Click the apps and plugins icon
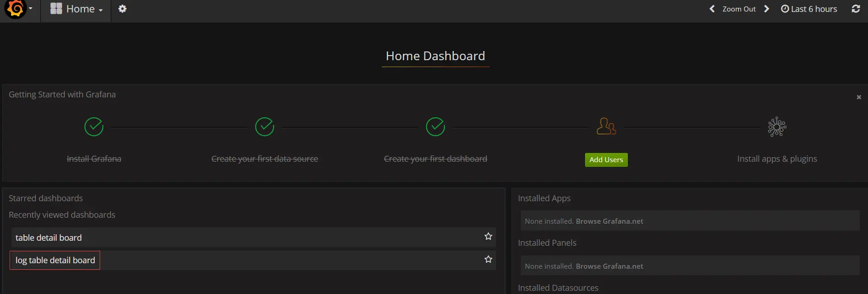Image resolution: width=868 pixels, height=294 pixels. tap(777, 127)
